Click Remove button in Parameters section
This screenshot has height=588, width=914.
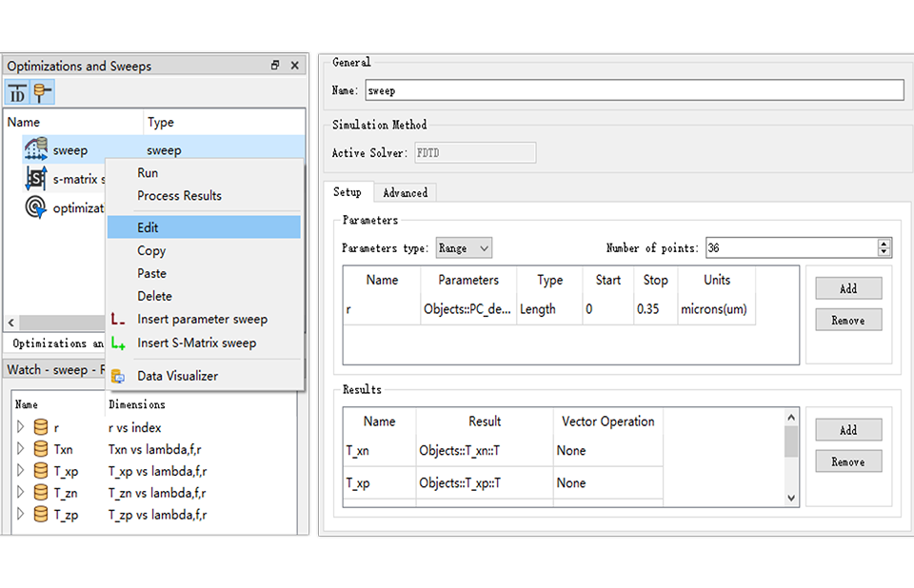[848, 320]
